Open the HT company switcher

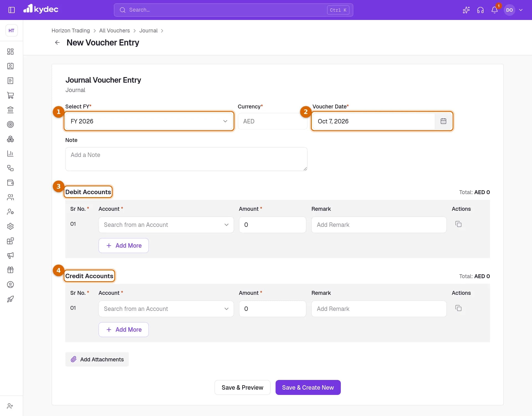click(x=11, y=31)
